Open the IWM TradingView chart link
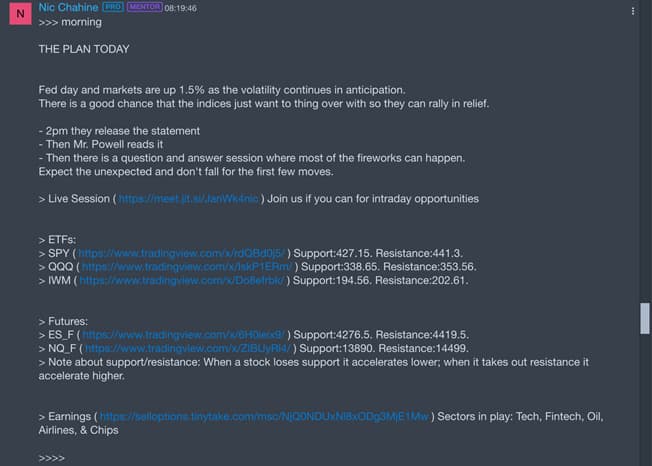Viewport: 652px width, 466px height. [x=182, y=281]
